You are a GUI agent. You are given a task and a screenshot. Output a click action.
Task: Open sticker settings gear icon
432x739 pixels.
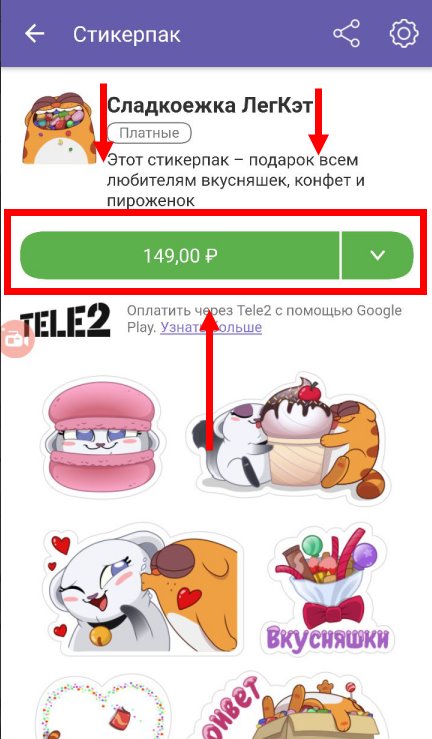click(404, 33)
